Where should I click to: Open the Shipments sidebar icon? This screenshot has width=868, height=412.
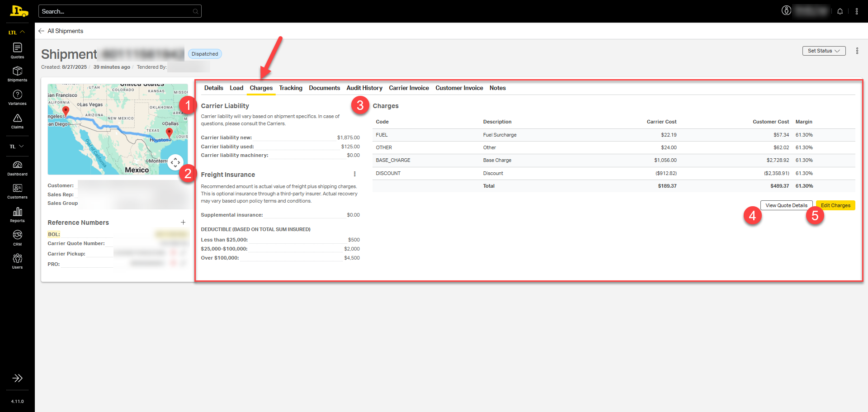(x=17, y=74)
